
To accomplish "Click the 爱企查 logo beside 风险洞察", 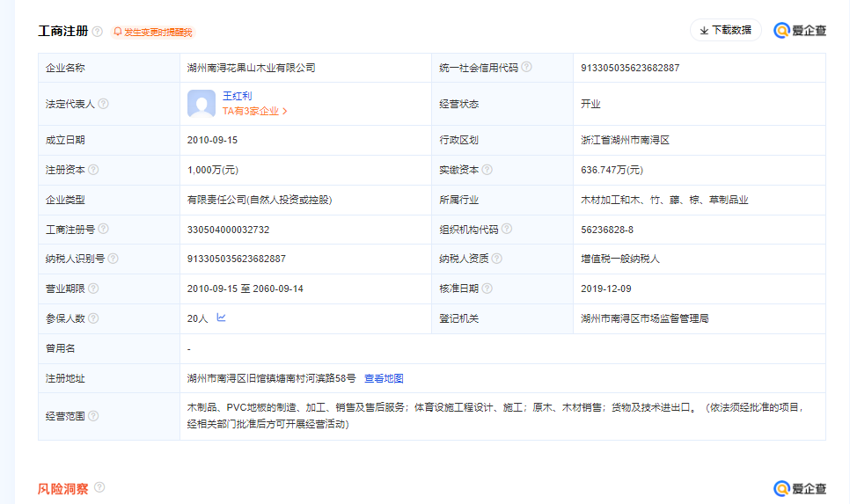I will click(x=800, y=488).
